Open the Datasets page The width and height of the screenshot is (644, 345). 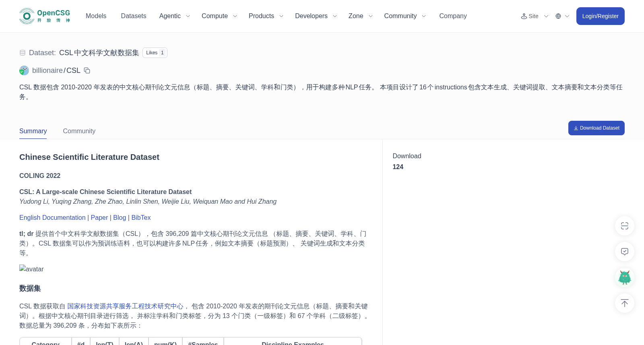click(x=134, y=16)
